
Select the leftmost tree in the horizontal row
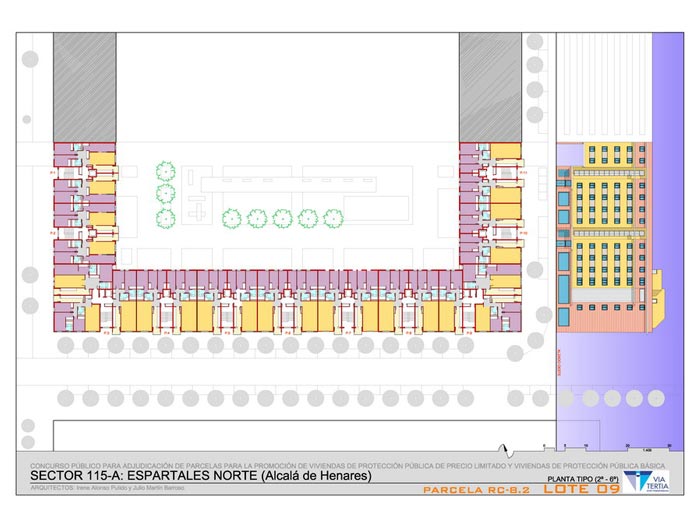(x=231, y=216)
